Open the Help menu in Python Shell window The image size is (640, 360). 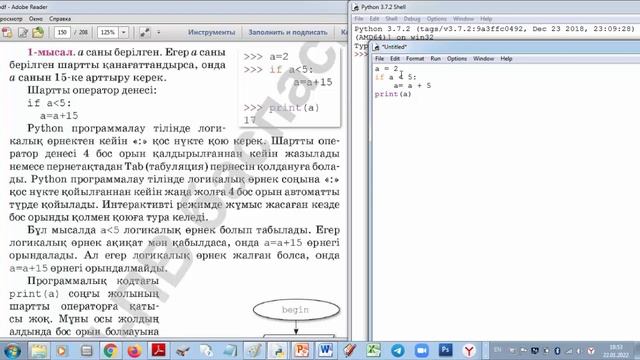pyautogui.click(x=486, y=19)
